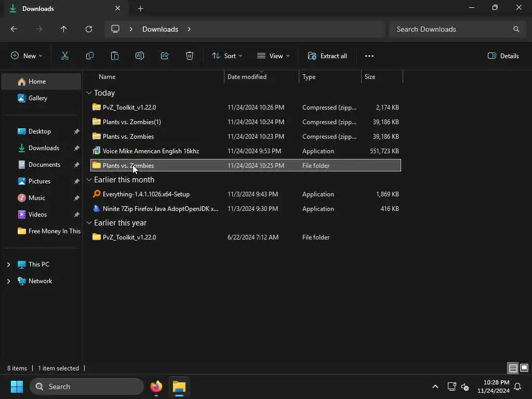Screen dimensions: 532x399
Task: Open the Sort dropdown
Action: coord(227,56)
